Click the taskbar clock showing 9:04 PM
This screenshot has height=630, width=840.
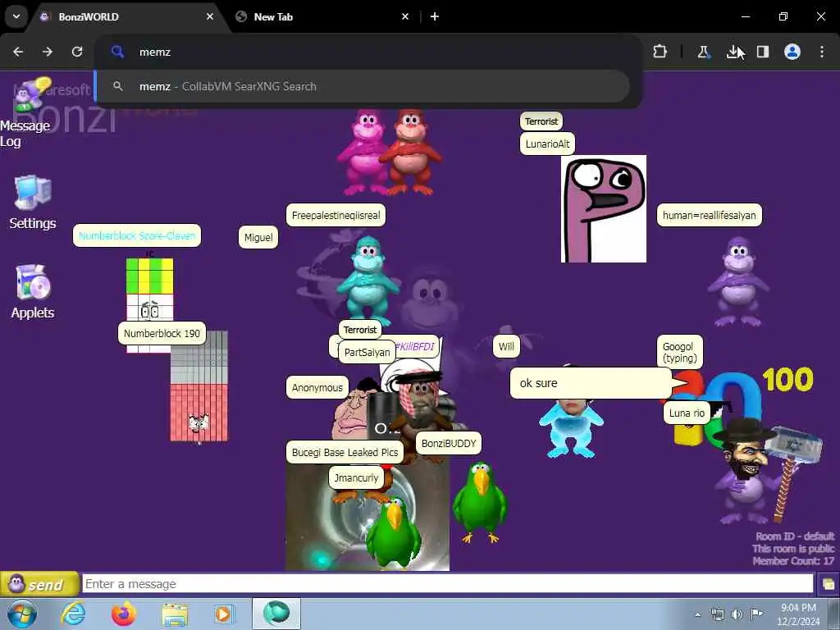coord(797,614)
